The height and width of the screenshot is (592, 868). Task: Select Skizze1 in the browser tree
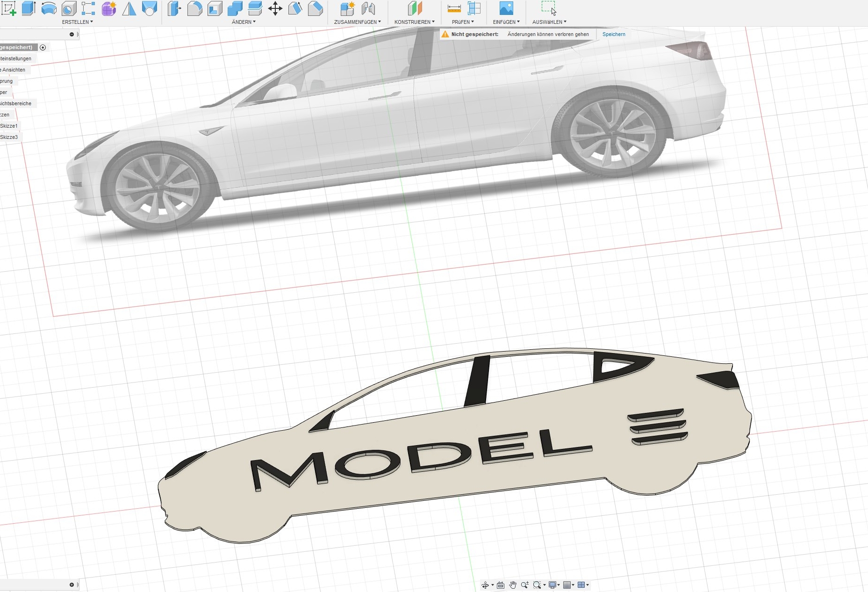(x=8, y=125)
